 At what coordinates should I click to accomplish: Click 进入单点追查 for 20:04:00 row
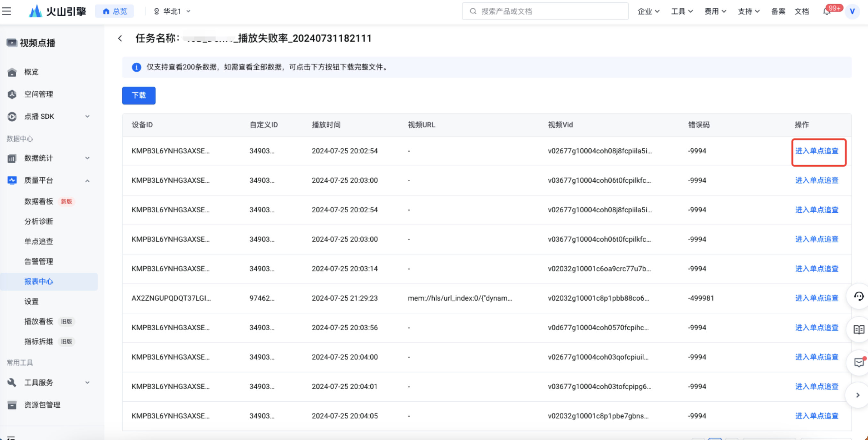[817, 357]
